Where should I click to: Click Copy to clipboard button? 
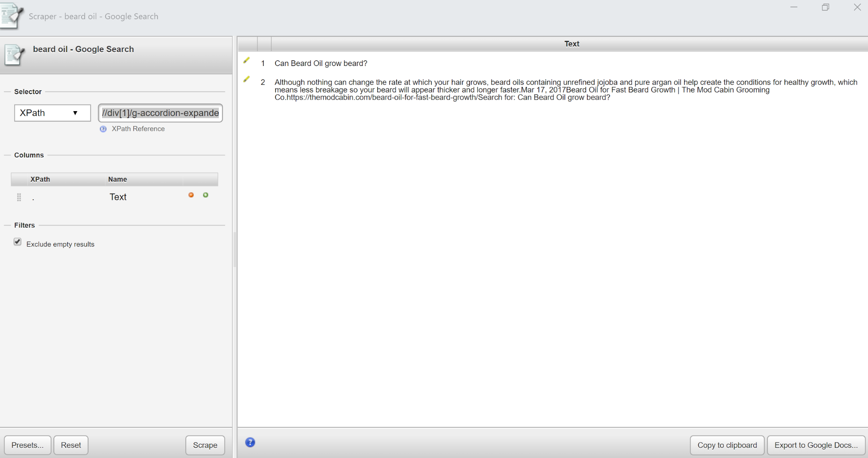tap(727, 445)
